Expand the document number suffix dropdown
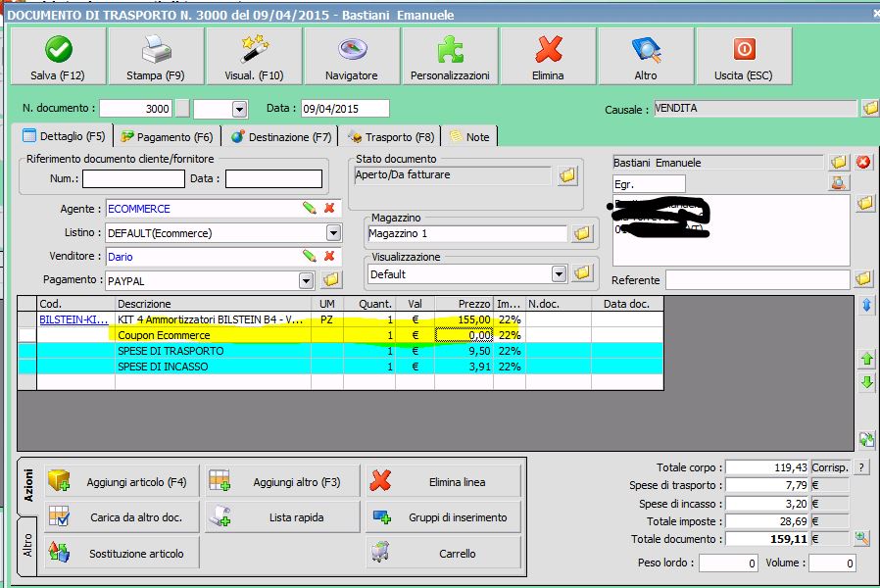This screenshot has height=588, width=880. (x=240, y=109)
